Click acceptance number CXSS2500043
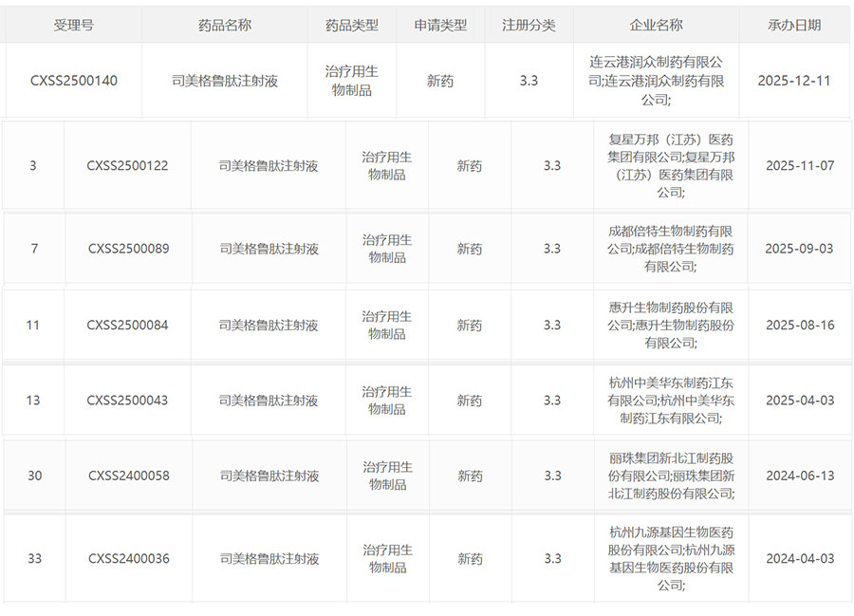The height and width of the screenshot is (616, 854). point(127,401)
